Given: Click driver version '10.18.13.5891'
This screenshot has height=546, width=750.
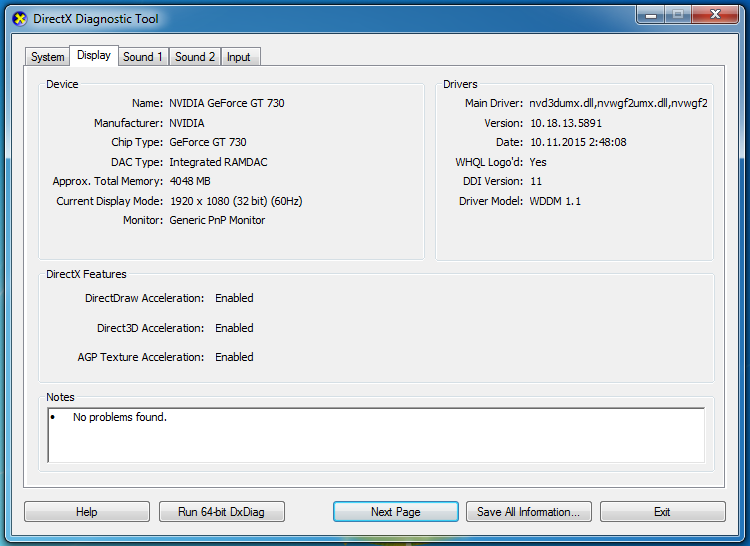Looking at the screenshot, I should [566, 123].
